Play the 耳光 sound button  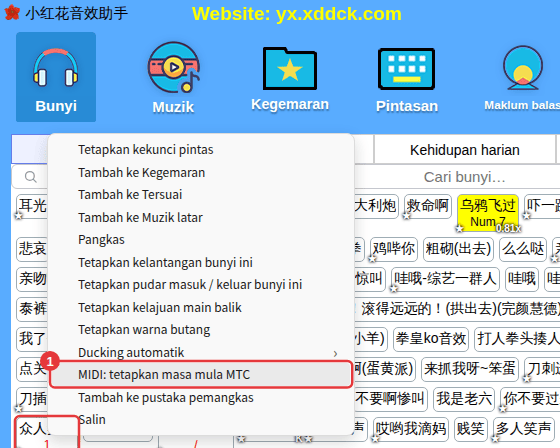click(32, 206)
